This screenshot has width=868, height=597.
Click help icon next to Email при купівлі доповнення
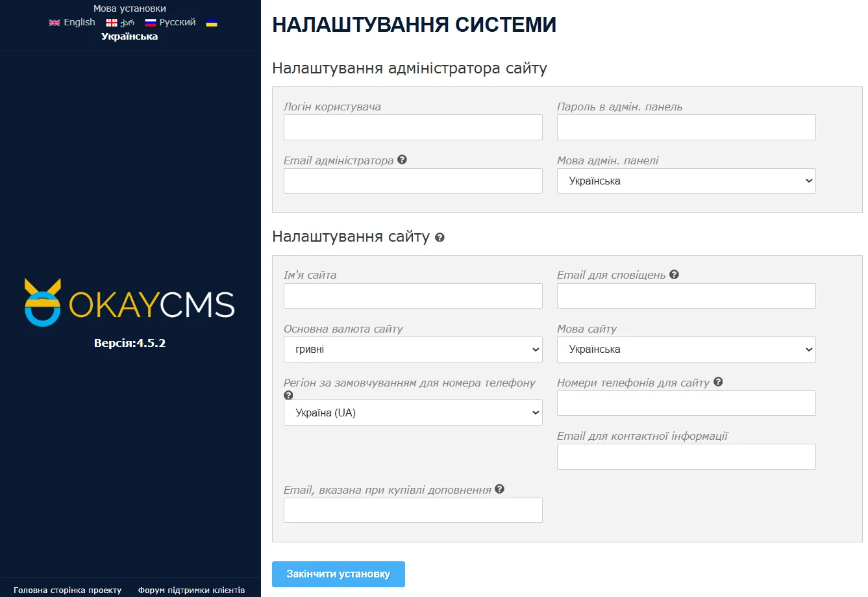tap(499, 489)
